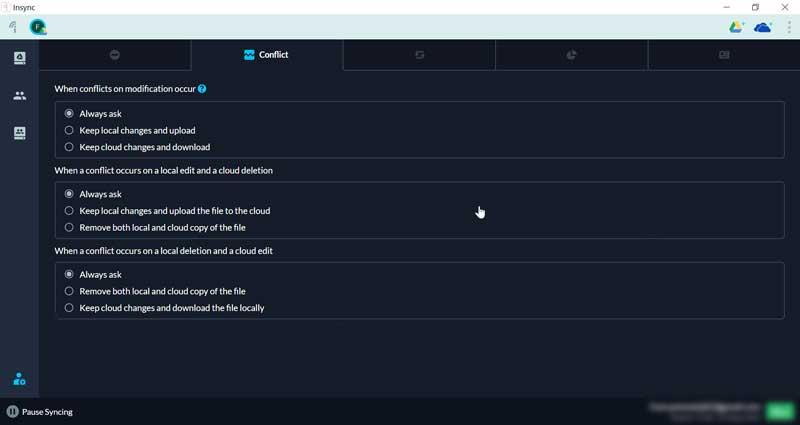Viewport: 800px width, 425px height.
Task: Click the Add Google Drive account icon
Action: point(736,27)
